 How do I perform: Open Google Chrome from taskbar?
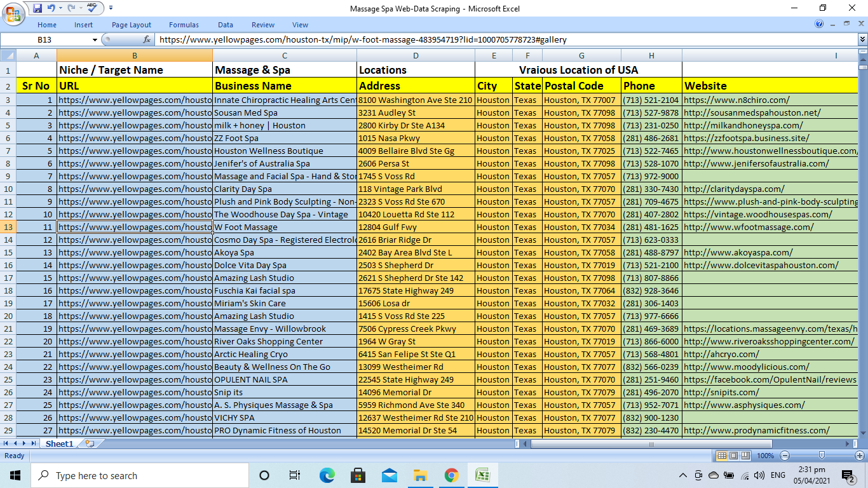point(451,475)
